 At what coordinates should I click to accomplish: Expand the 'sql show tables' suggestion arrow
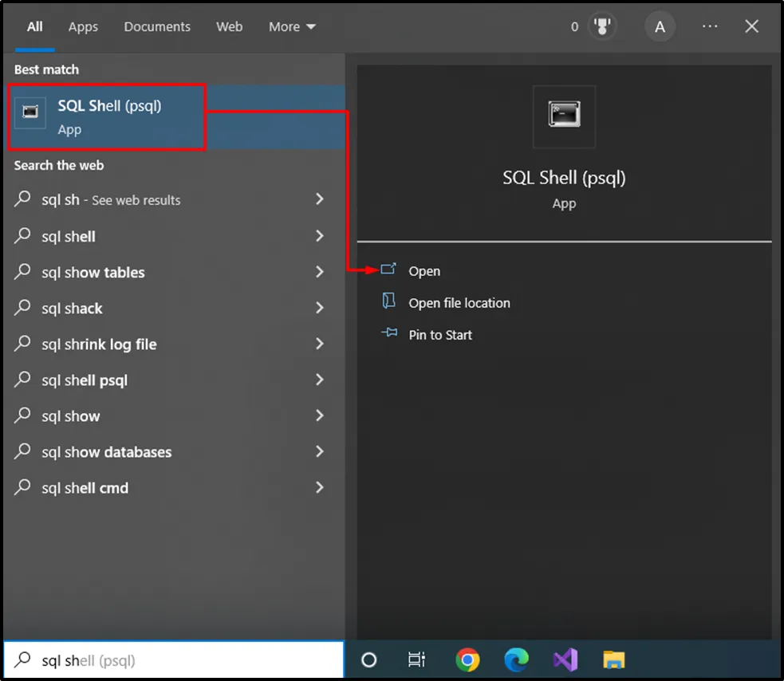tap(319, 272)
